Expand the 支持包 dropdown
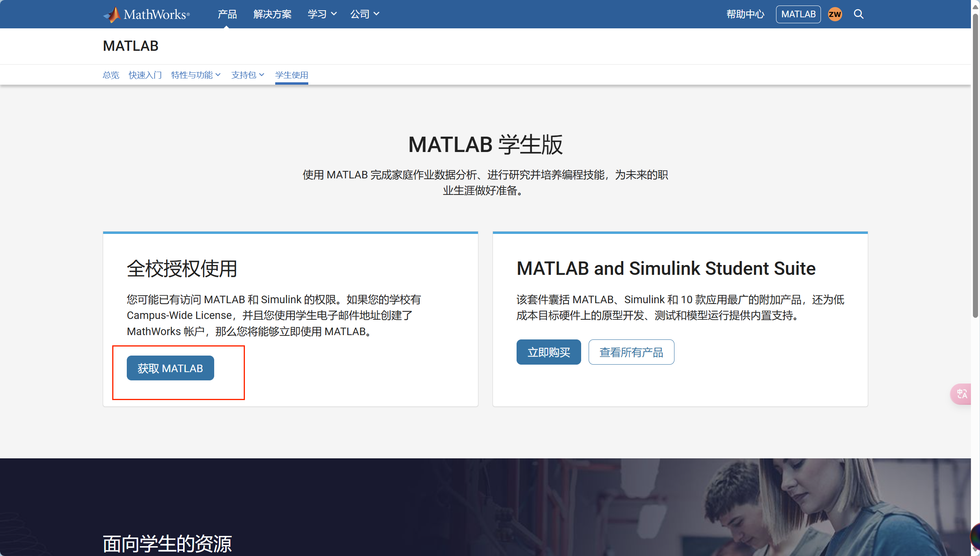This screenshot has width=980, height=556. point(248,75)
